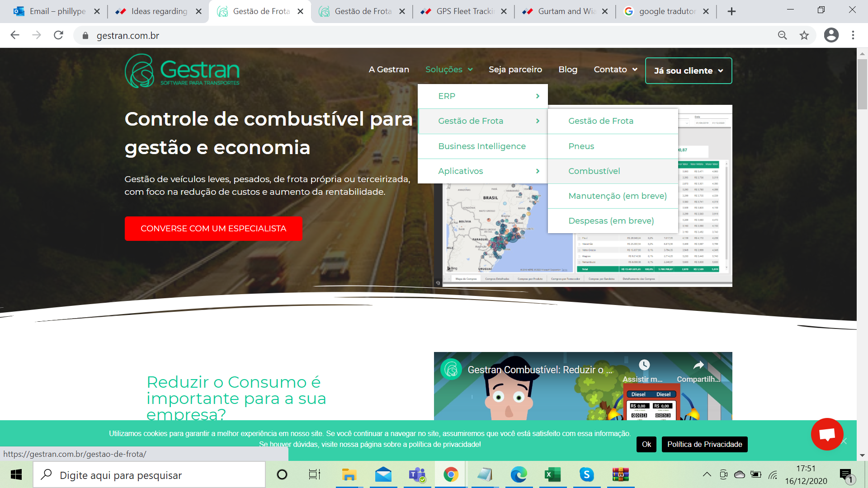Viewport: 868px width, 488px height.
Task: Open the red chat bubble widget
Action: [x=827, y=434]
